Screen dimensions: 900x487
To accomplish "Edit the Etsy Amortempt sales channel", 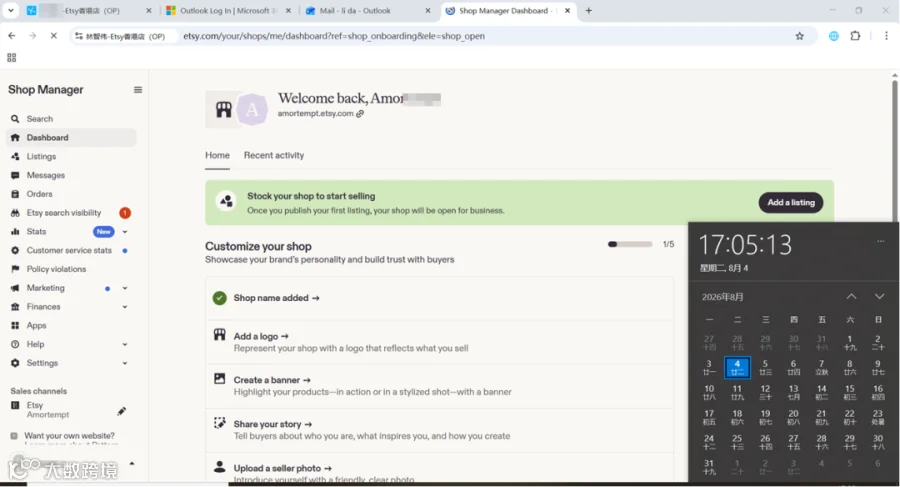I will point(122,411).
